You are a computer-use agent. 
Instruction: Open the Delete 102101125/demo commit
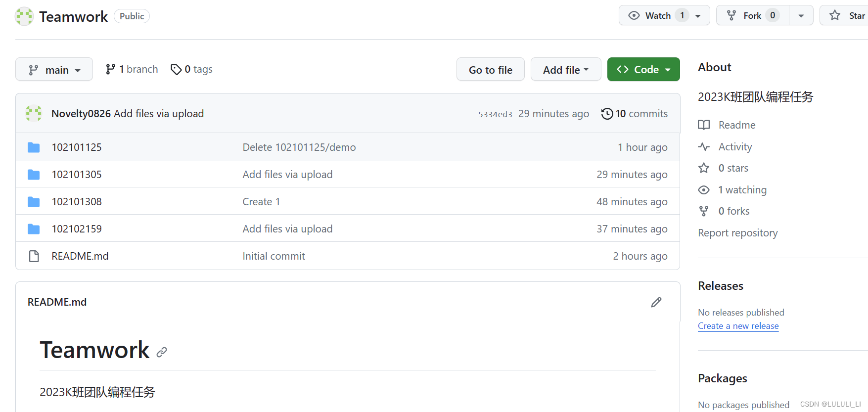[299, 147]
